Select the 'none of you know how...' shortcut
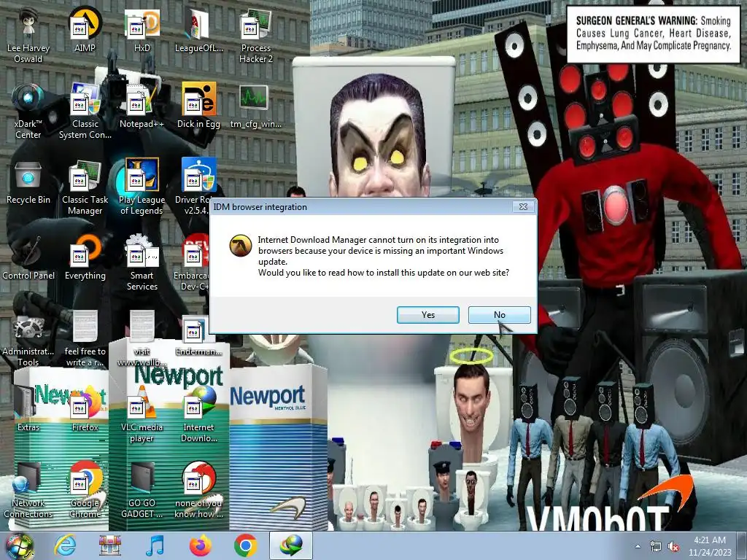Image resolution: width=747 pixels, height=560 pixels. click(198, 491)
